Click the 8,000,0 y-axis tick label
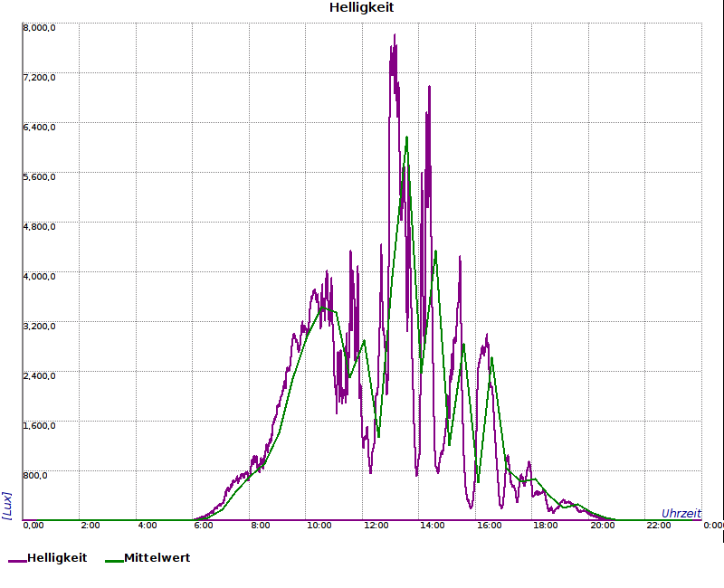Image resolution: width=724 pixels, height=588 pixels. 39,27
